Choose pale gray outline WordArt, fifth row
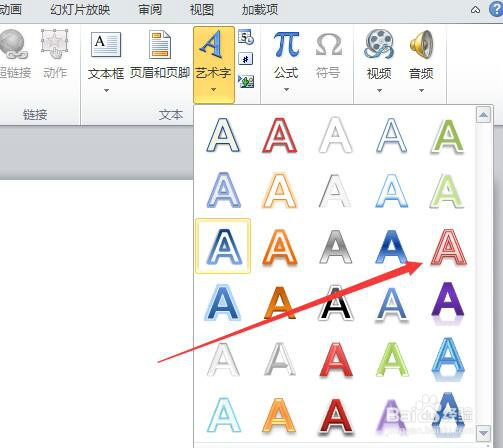The height and width of the screenshot is (448, 503). pyautogui.click(x=223, y=359)
